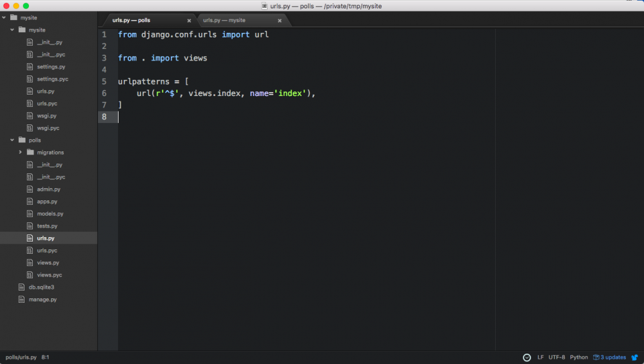Open views.pyc in polls
This screenshot has height=364, width=644.
tap(49, 275)
